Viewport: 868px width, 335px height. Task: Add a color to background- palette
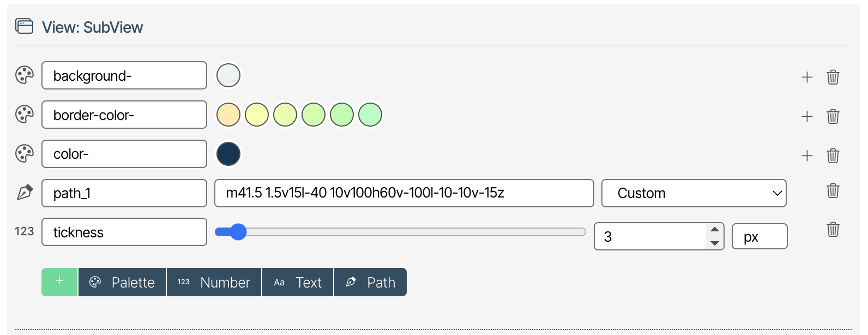[807, 77]
